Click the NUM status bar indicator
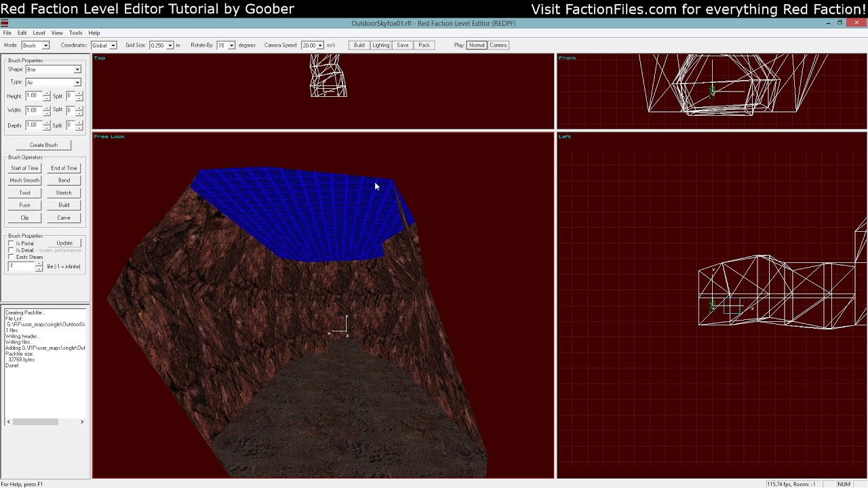 [844, 485]
